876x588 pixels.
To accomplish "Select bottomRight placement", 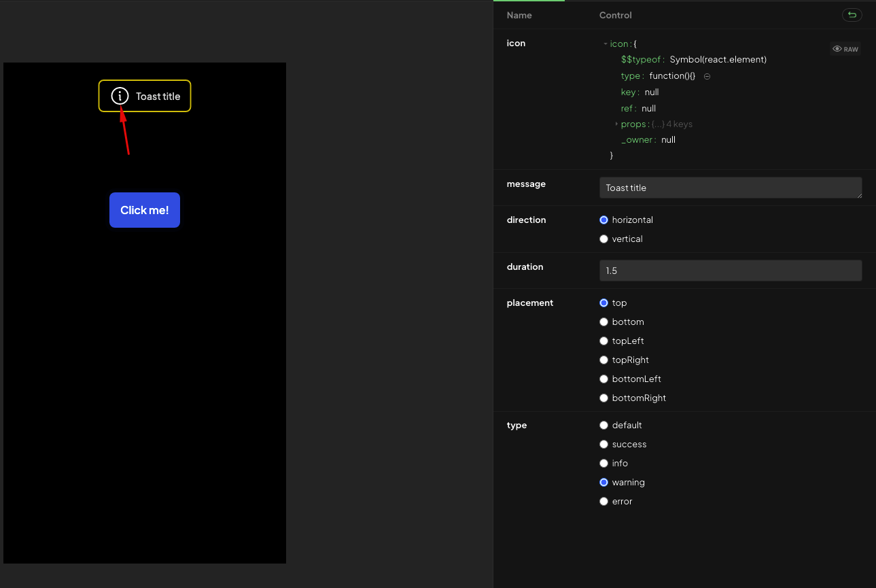I will (x=603, y=398).
